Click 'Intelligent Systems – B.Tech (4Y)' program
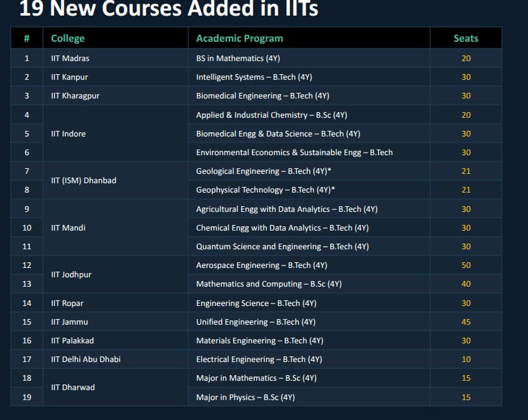 [254, 77]
